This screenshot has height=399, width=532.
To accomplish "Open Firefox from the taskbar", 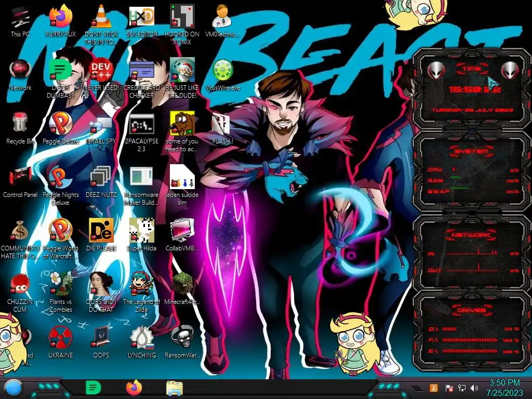I will tap(134, 388).
